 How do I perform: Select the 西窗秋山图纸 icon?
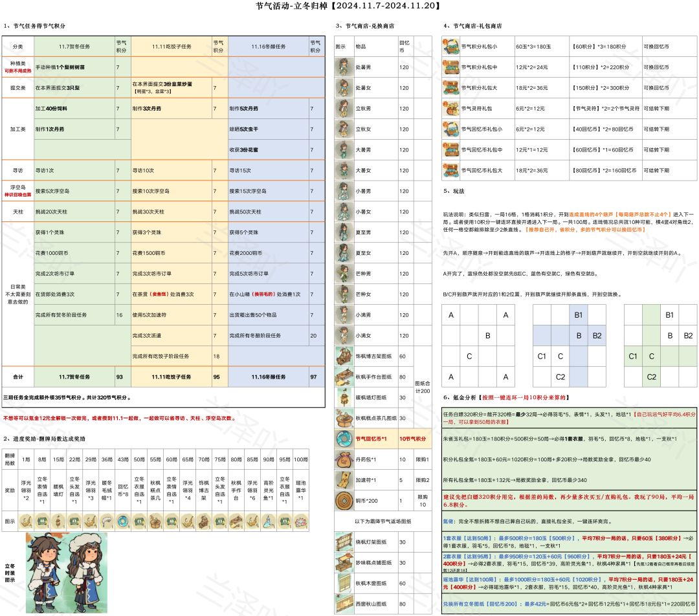pyautogui.click(x=344, y=604)
